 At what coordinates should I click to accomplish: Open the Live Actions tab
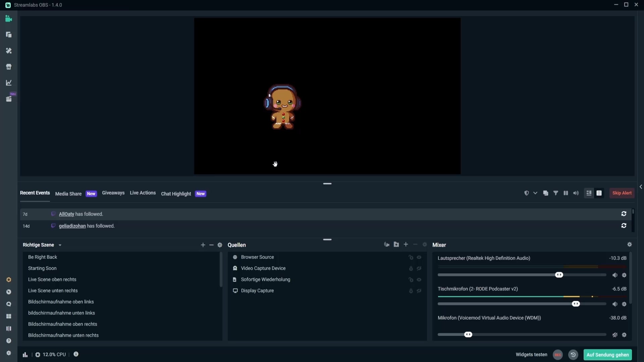coord(143,193)
